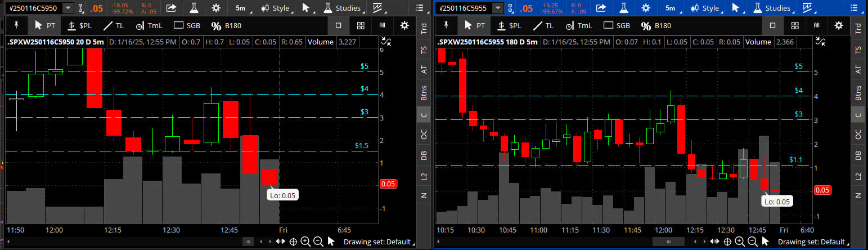This screenshot has height=250, width=868.
Task: Click the zoom out magnifier on right chart
Action: [752, 242]
